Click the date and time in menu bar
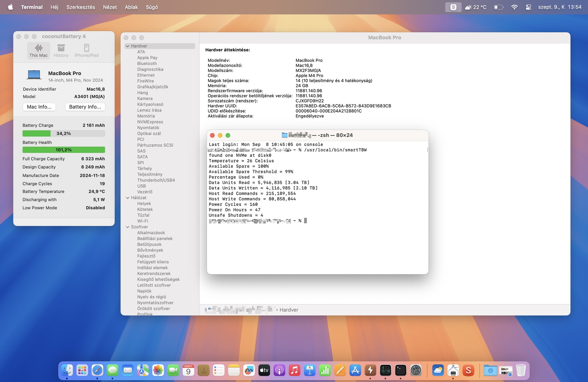588x382 pixels. [560, 7]
